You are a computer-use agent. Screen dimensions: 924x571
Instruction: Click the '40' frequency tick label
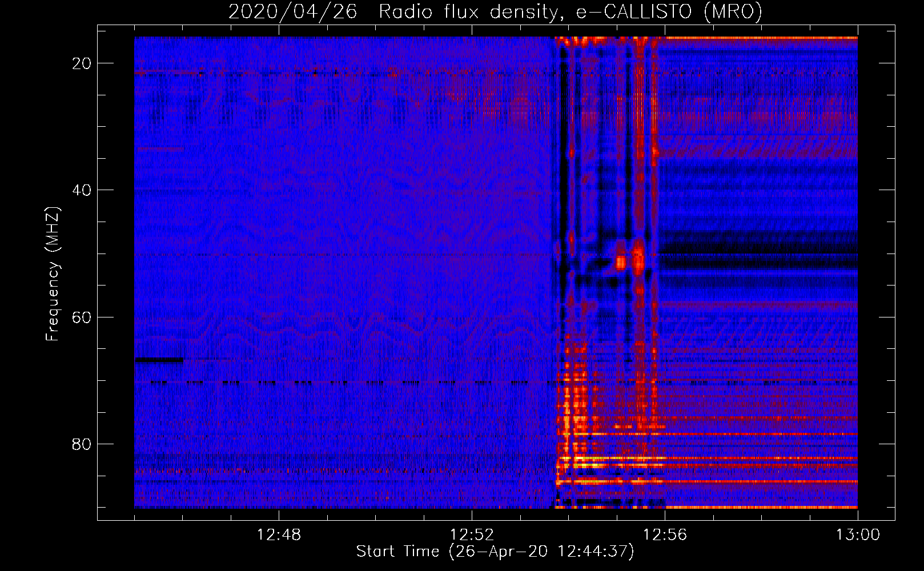[x=82, y=190]
